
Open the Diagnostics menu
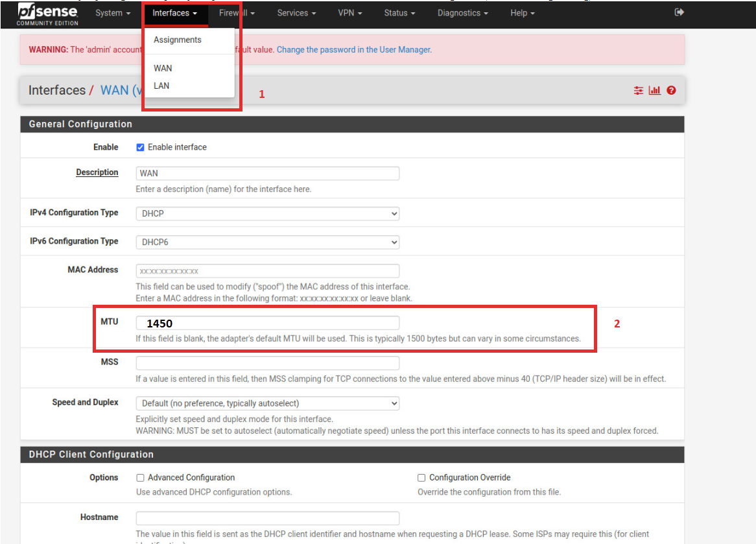coord(462,13)
